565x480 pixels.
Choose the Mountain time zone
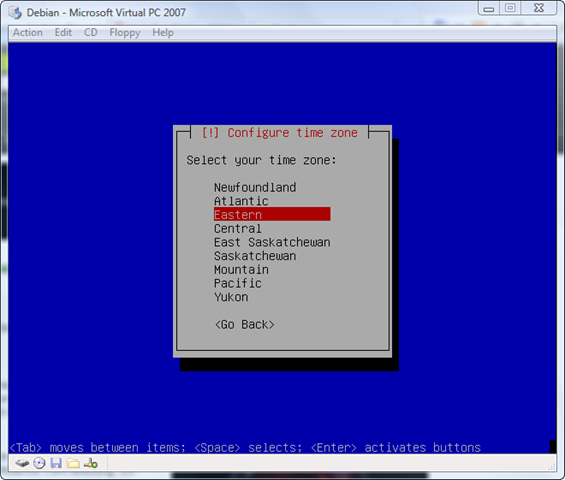[x=241, y=270]
